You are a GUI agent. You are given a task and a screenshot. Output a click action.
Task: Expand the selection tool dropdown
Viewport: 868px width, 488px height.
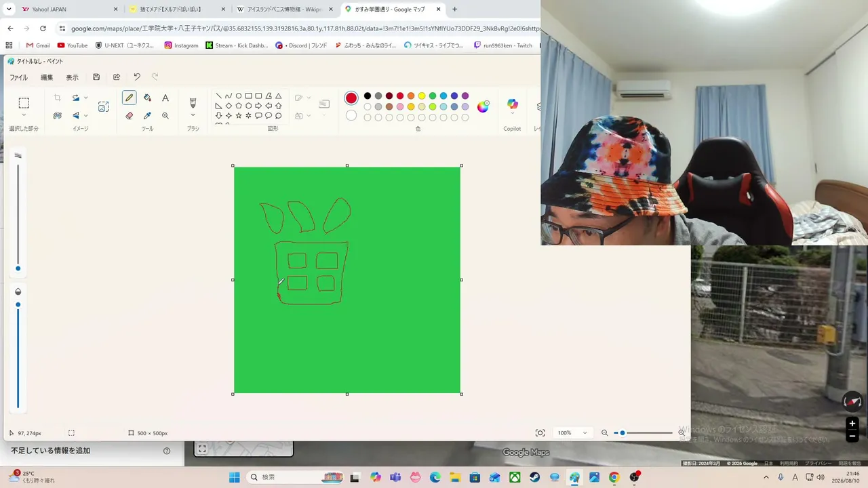24,115
